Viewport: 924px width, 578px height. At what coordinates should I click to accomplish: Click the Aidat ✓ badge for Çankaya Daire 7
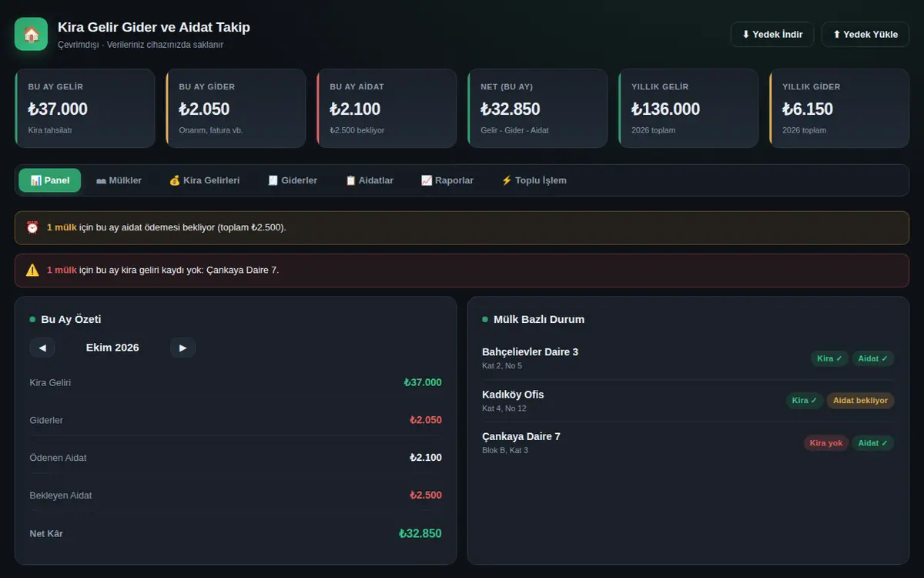point(873,443)
